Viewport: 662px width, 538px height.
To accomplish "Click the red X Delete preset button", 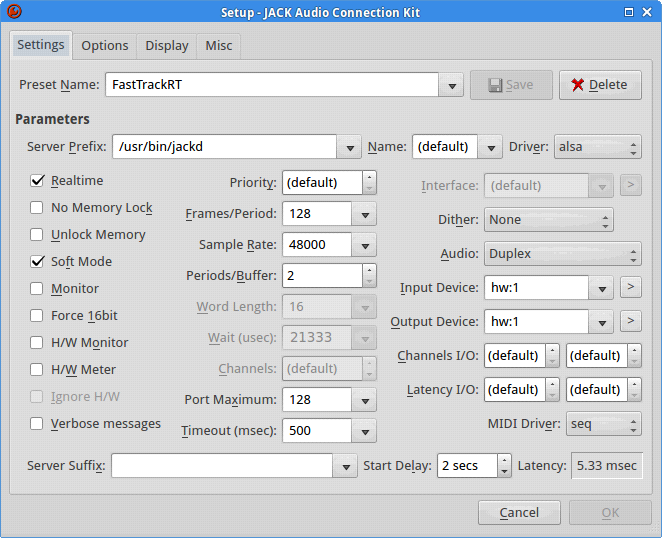I will (600, 85).
